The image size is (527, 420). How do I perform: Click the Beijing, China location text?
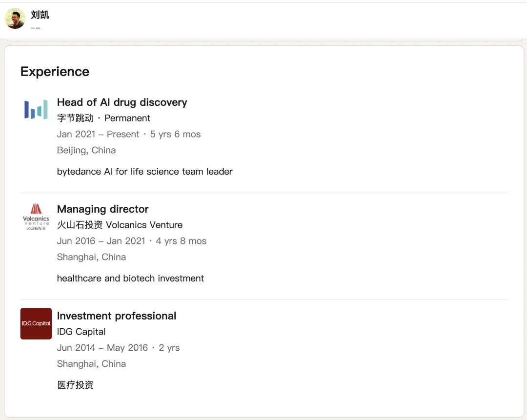click(86, 150)
